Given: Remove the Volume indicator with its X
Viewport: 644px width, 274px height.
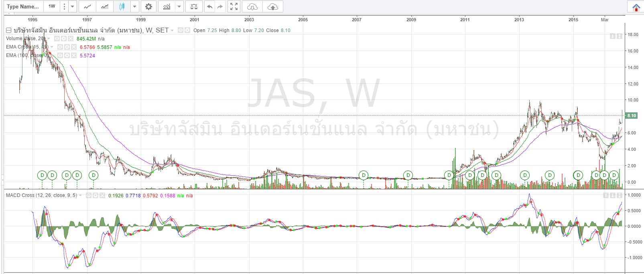Looking at the screenshot, I should [71, 39].
